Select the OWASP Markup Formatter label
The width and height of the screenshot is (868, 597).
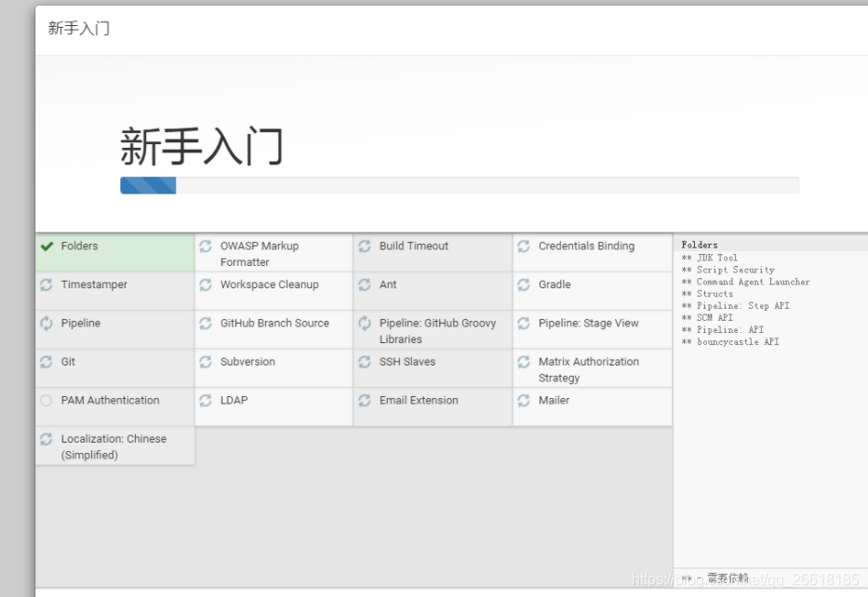tap(259, 254)
